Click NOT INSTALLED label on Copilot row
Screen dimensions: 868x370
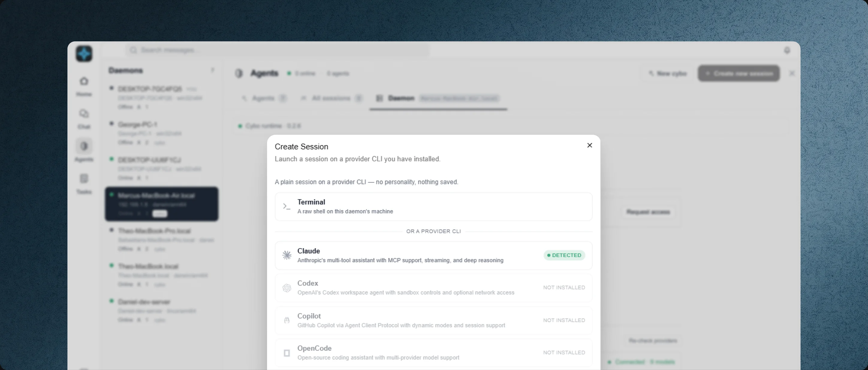pos(564,320)
